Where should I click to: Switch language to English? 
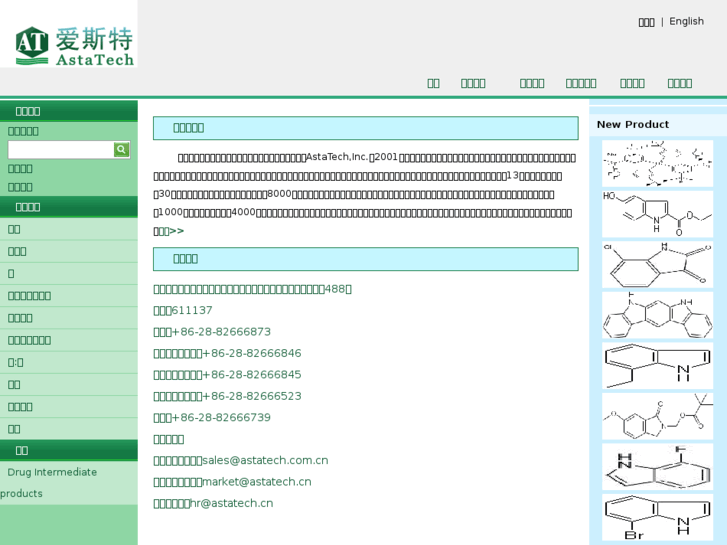[x=686, y=21]
